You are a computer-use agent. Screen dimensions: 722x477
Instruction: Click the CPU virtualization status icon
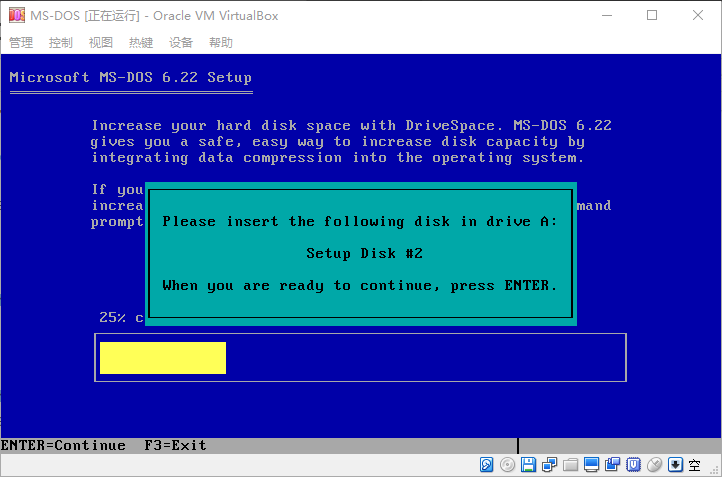633,465
